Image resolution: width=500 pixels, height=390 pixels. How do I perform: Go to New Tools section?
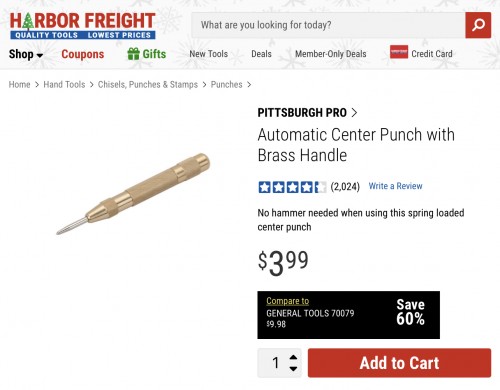(x=209, y=54)
